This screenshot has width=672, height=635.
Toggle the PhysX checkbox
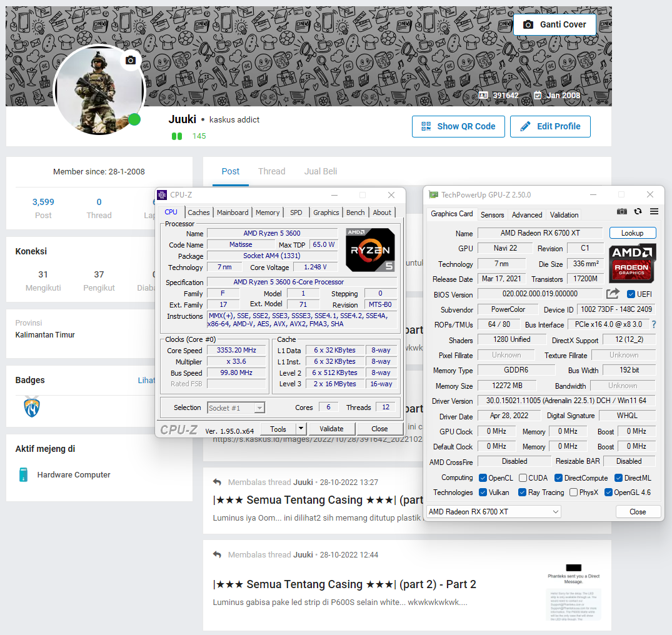point(573,492)
